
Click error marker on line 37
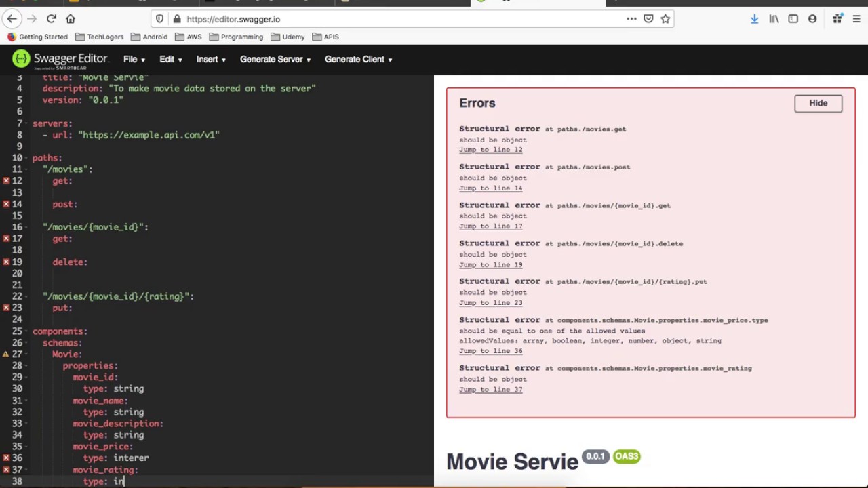click(6, 470)
